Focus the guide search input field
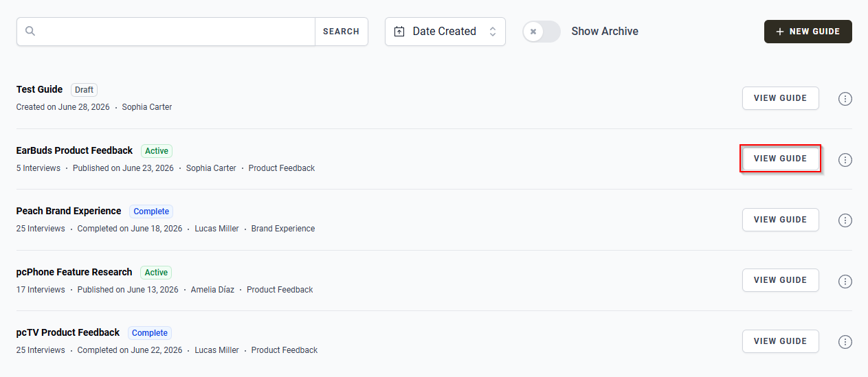The height and width of the screenshot is (377, 868). tap(175, 32)
